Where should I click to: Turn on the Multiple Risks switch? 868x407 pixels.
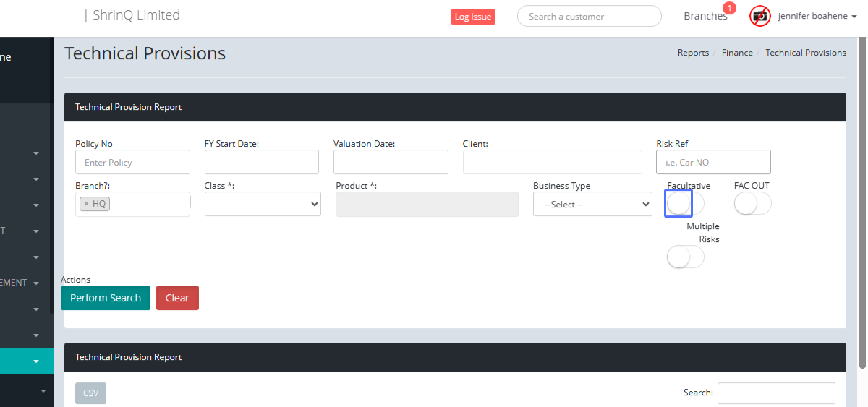(x=685, y=257)
